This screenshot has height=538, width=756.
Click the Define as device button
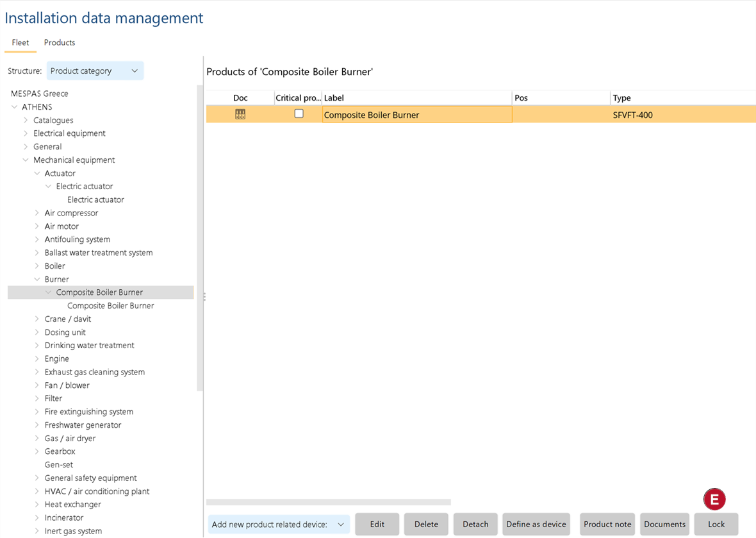click(536, 525)
